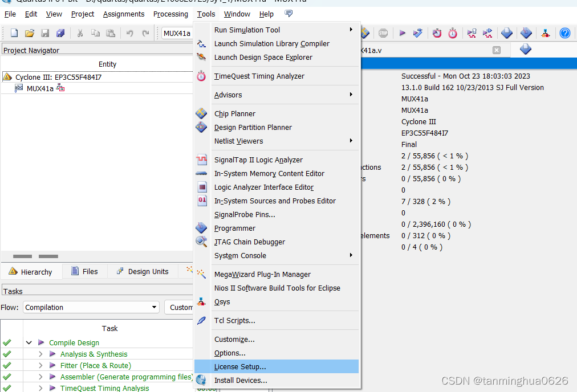This screenshot has height=392, width=577.
Task: Click the TimeQuest Timing Analyzer clock icon
Action: click(201, 76)
